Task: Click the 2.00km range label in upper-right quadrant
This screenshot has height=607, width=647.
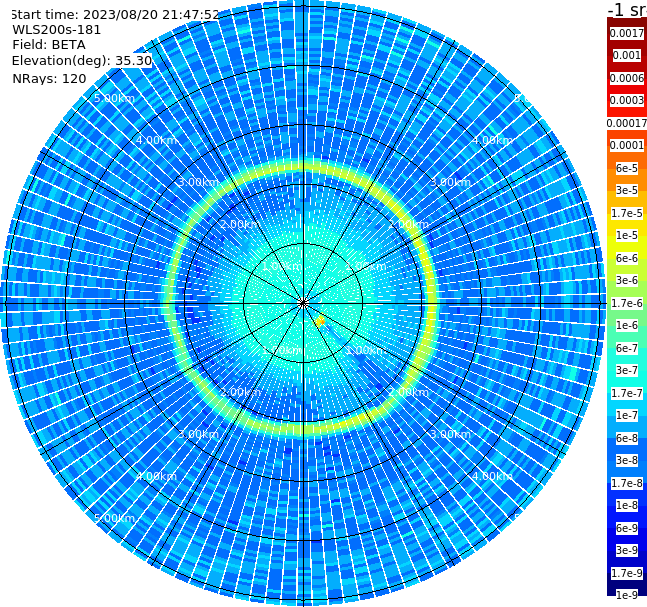Action: [409, 224]
